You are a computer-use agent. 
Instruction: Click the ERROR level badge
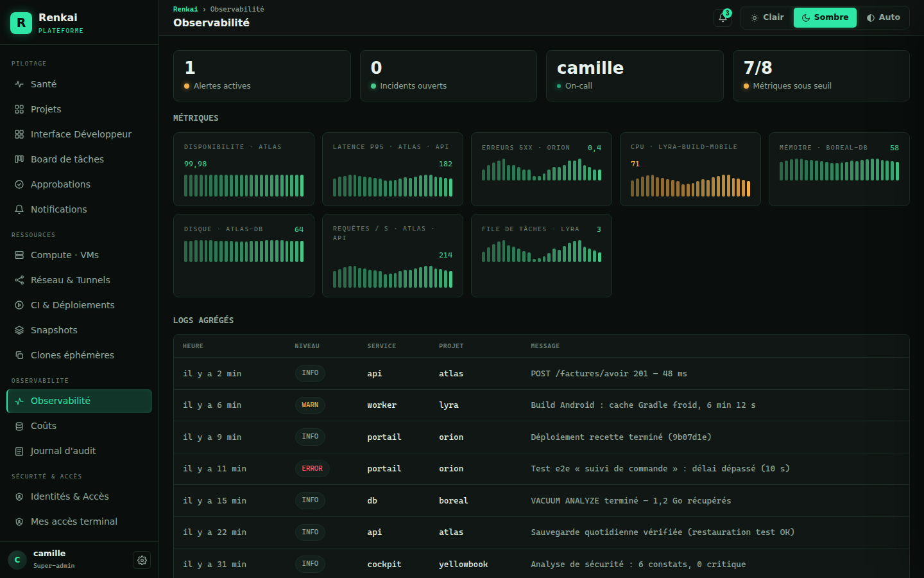tap(312, 469)
